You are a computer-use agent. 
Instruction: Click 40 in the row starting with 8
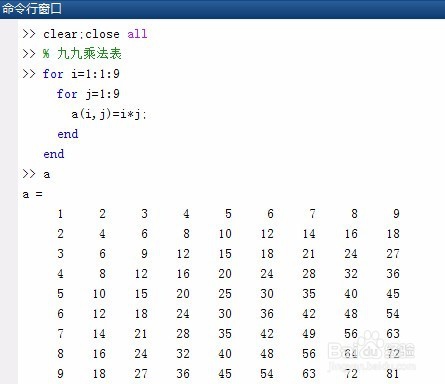[x=225, y=354]
